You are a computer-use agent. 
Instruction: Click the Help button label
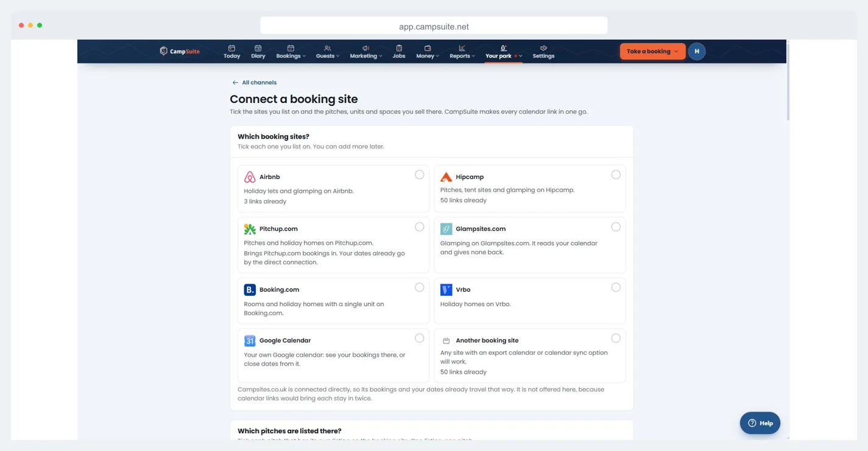[x=766, y=423]
